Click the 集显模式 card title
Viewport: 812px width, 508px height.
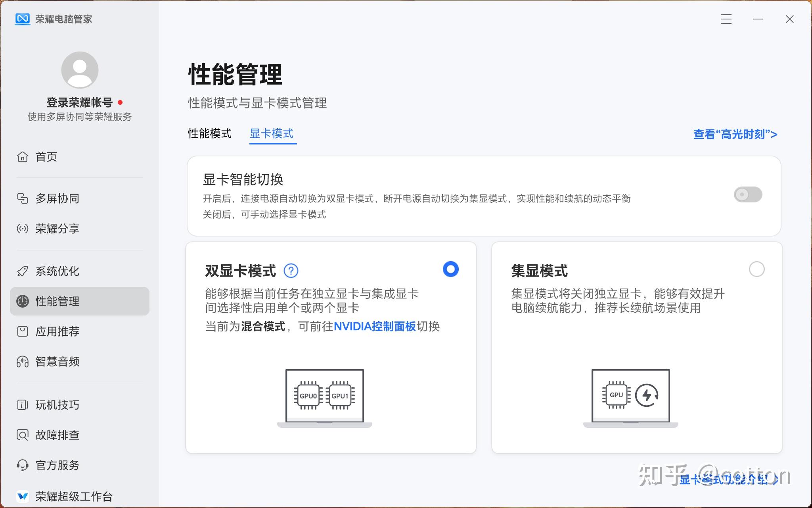pyautogui.click(x=539, y=271)
